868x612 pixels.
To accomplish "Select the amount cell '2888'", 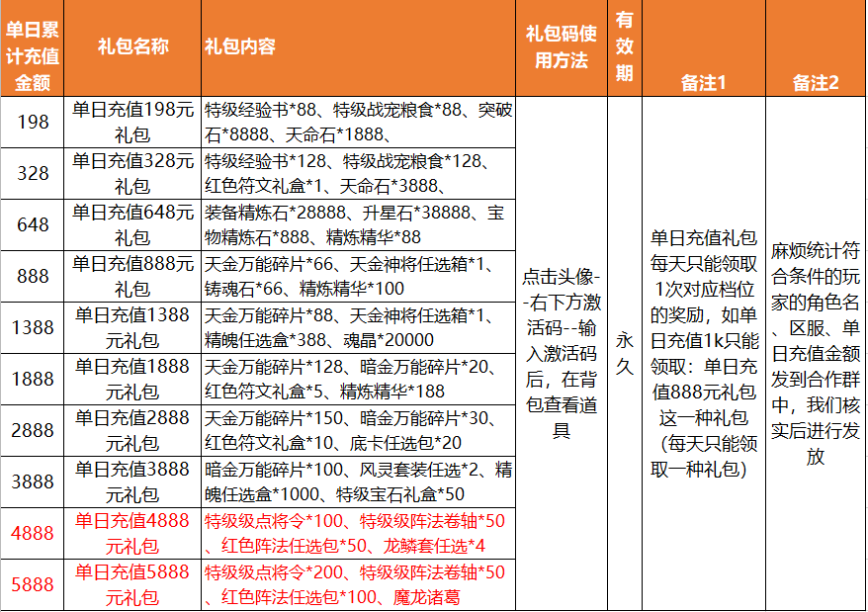I will coord(32,430).
